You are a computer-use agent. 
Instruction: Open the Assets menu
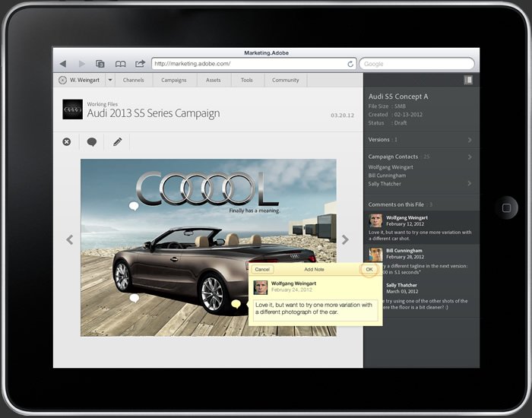[213, 80]
